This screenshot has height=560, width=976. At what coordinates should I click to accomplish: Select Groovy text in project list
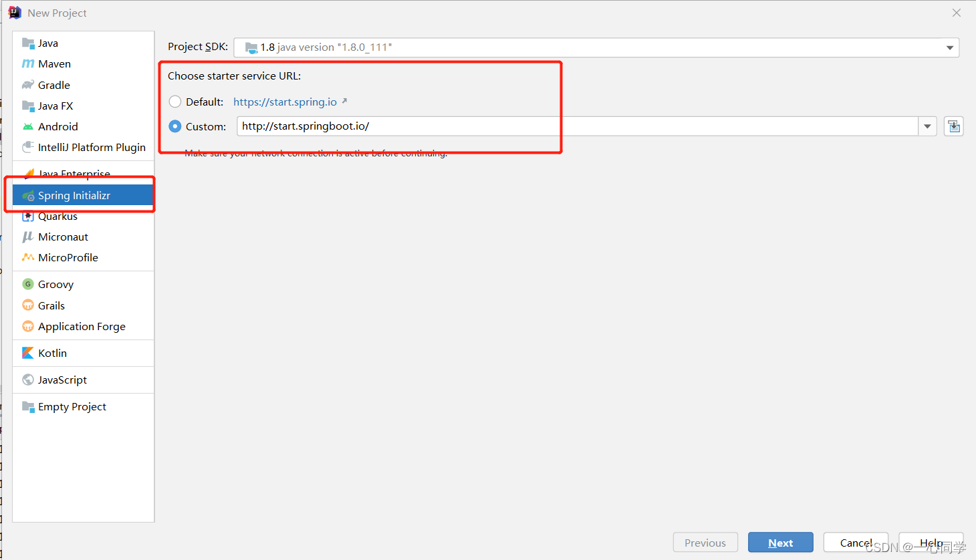click(55, 284)
